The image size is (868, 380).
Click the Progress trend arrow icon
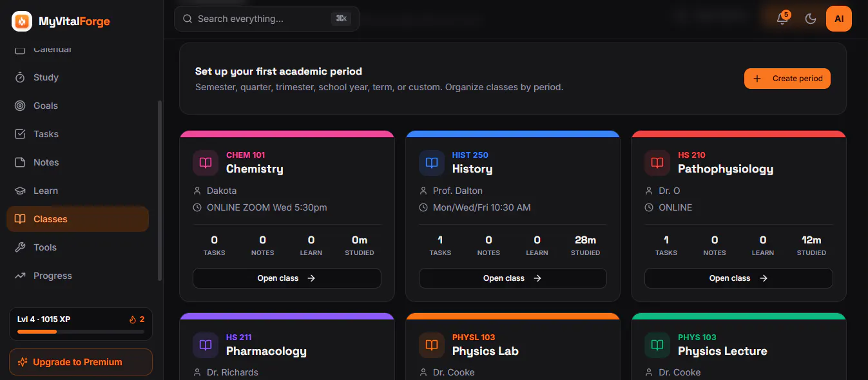(21, 276)
